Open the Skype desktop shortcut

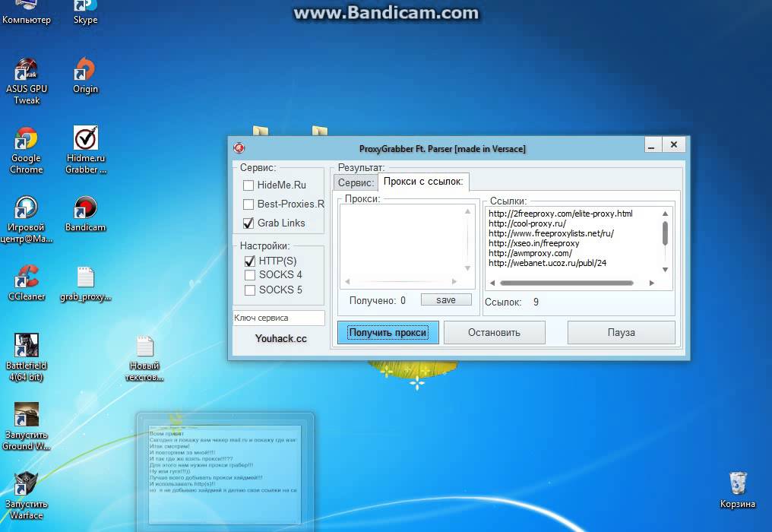point(85,13)
